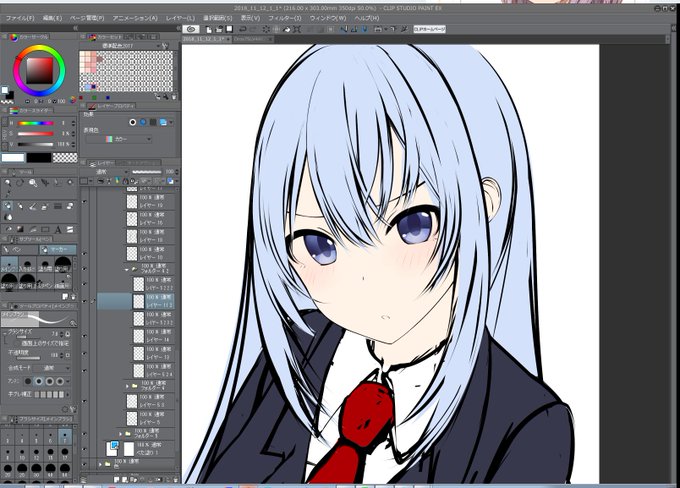Viewport: 680px width, 488px height.
Task: Click the undo arrow in the command bar
Action: coord(243,29)
